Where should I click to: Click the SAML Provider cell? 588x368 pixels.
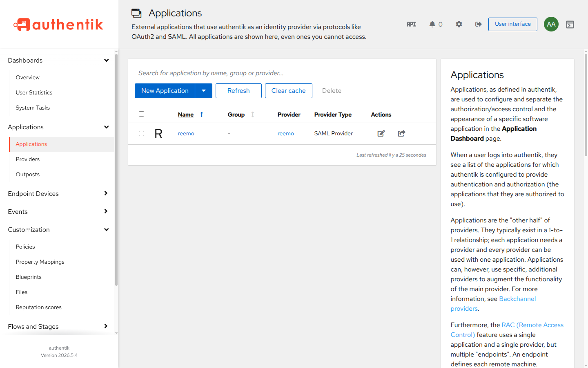tap(334, 134)
